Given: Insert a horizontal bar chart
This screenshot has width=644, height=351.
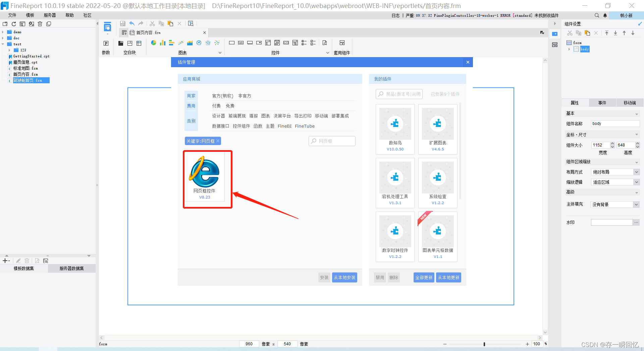Looking at the screenshot, I should 172,43.
